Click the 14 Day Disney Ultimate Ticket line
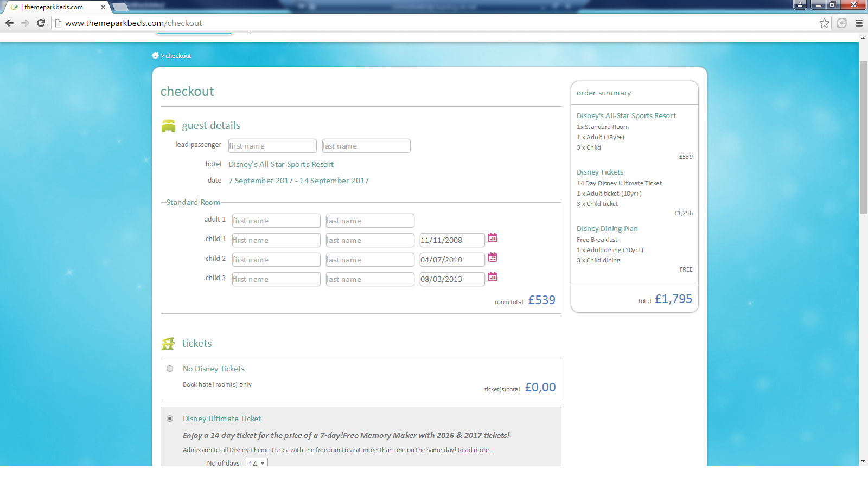The image size is (868, 502). coord(619,183)
